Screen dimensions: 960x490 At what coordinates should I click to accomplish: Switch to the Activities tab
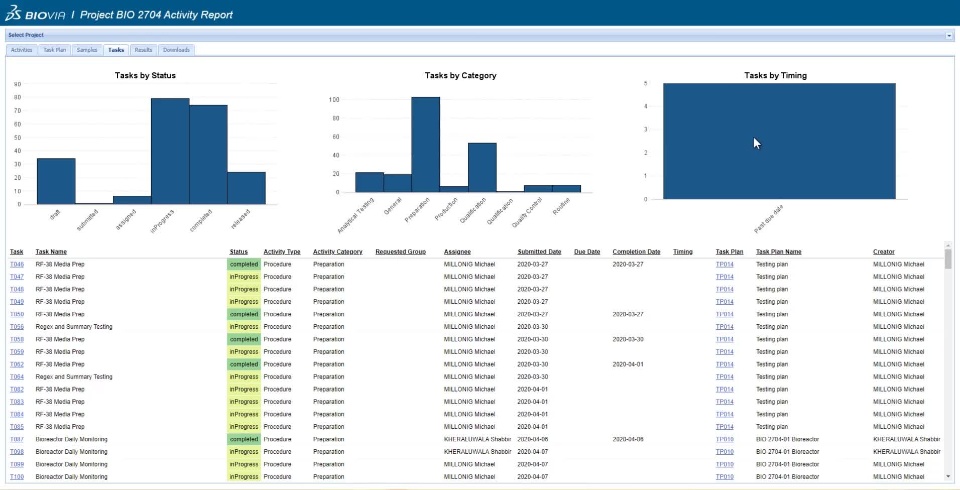point(21,50)
